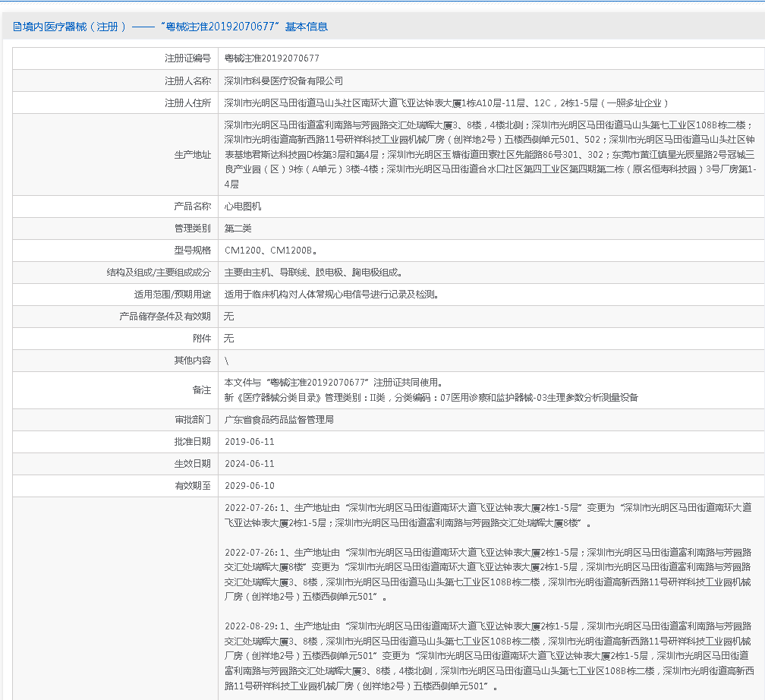This screenshot has height=700, width=765.
Task: Click the 适用范围/预期用途 value text
Action: tap(331, 295)
